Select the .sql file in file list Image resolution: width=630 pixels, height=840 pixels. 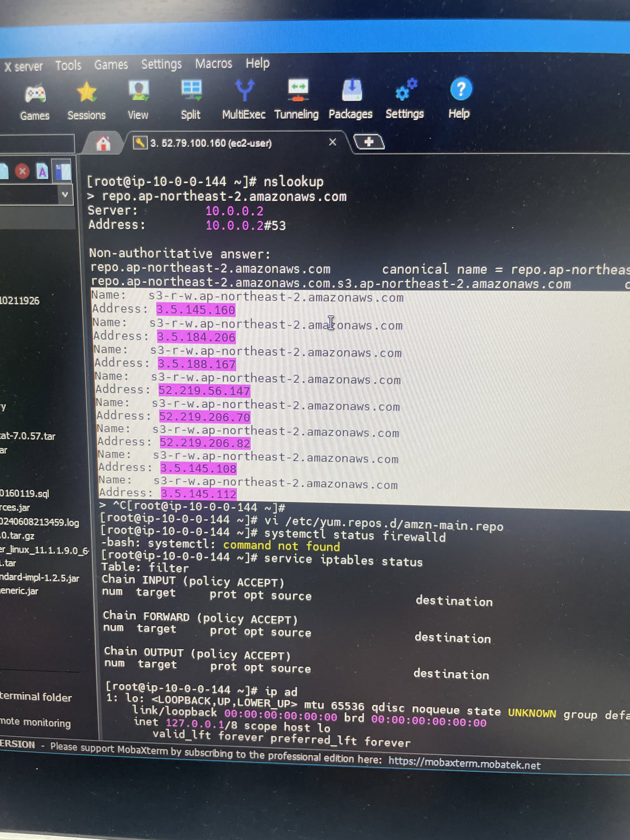click(x=24, y=493)
